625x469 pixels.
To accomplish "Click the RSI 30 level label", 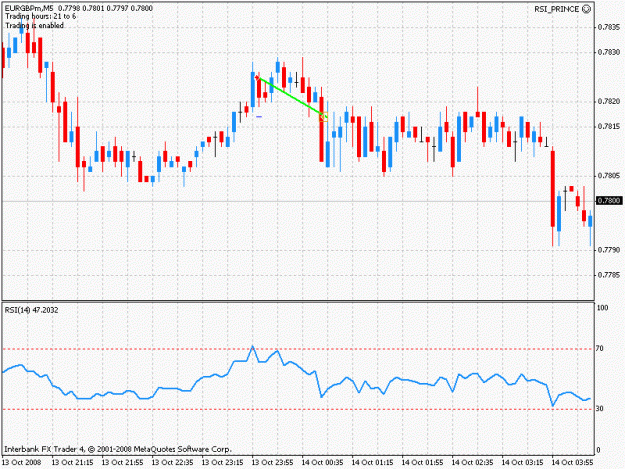I will click(599, 409).
